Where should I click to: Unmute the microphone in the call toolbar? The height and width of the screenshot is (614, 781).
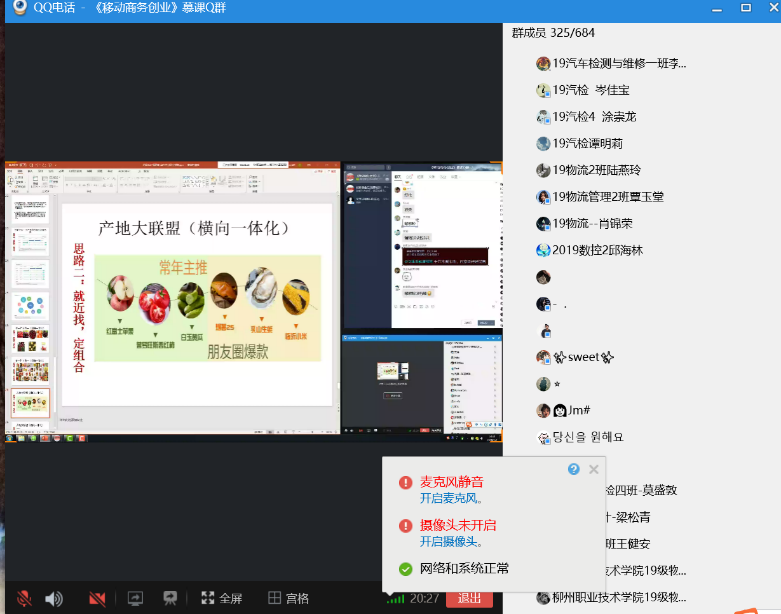pos(23,598)
